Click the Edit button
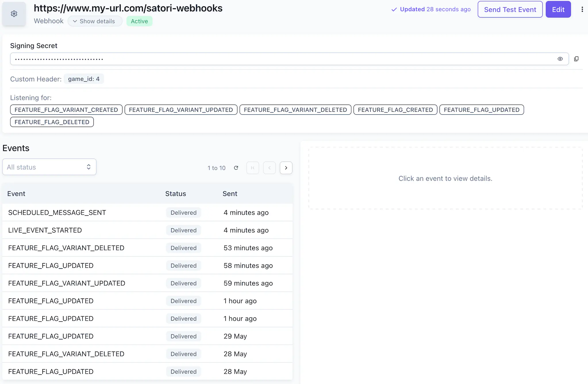 click(558, 9)
